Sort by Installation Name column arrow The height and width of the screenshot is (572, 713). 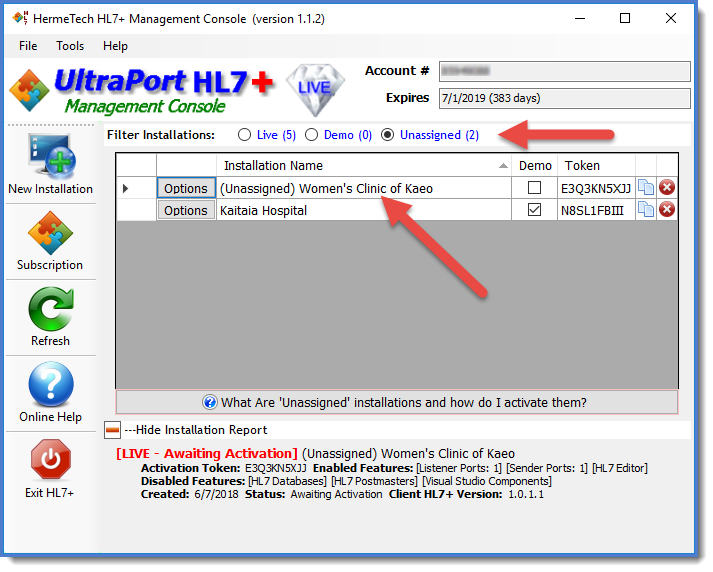pos(503,166)
